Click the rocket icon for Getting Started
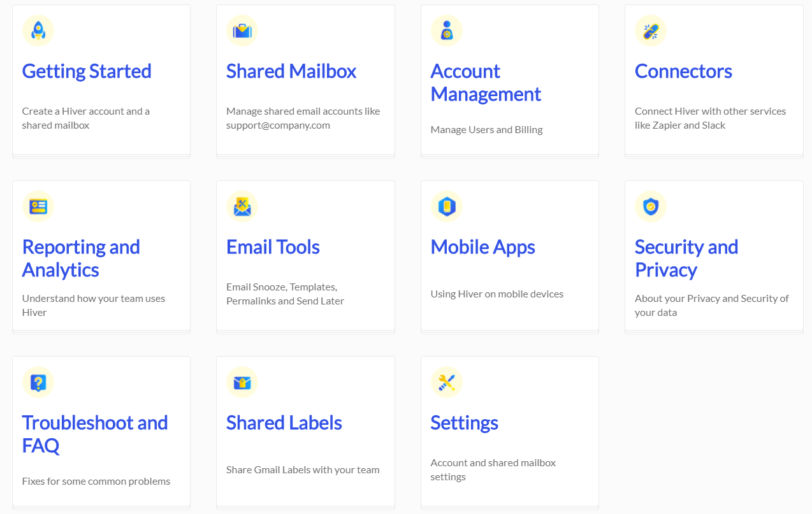Viewport: 812px width, 514px height. tap(38, 31)
